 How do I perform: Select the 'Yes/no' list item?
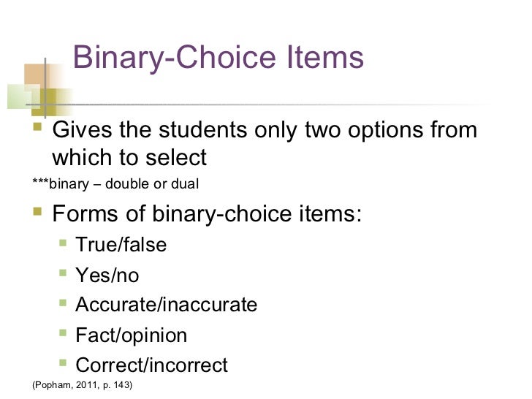click(107, 275)
